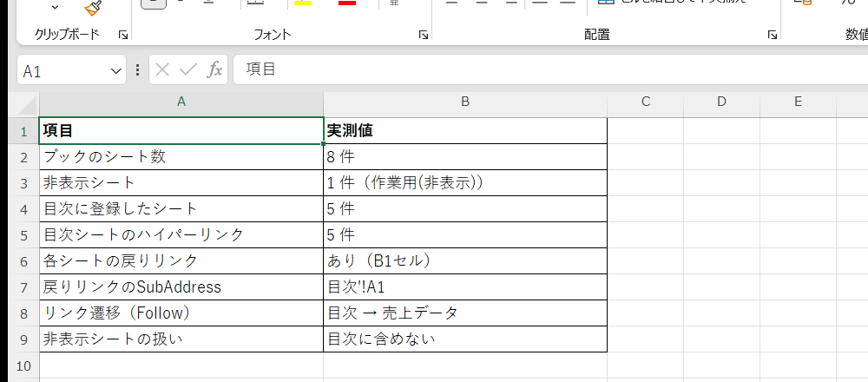
Task: Select row 4 header
Action: coord(23,209)
